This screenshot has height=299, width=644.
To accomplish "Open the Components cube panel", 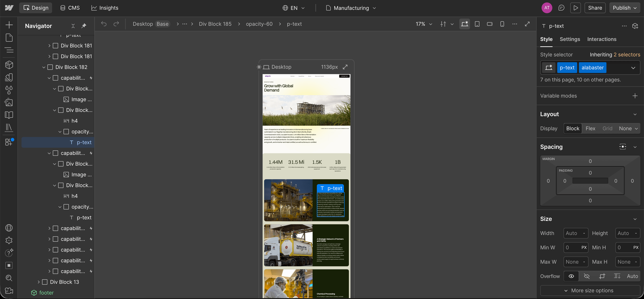I will tap(9, 65).
